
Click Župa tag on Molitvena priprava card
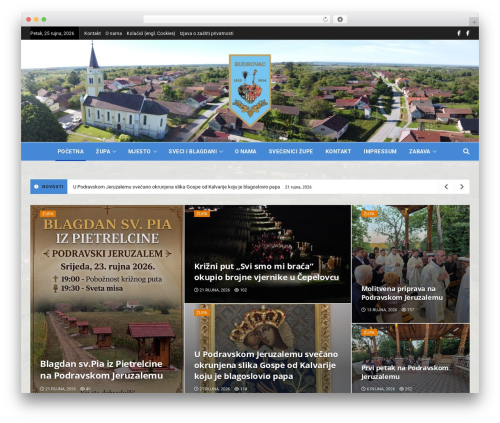[x=369, y=214]
